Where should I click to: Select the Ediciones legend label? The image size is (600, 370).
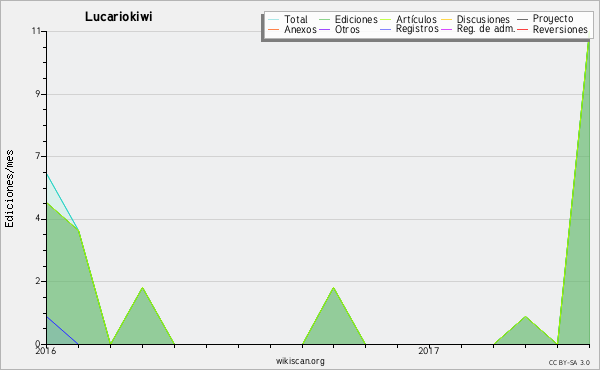[x=356, y=19]
